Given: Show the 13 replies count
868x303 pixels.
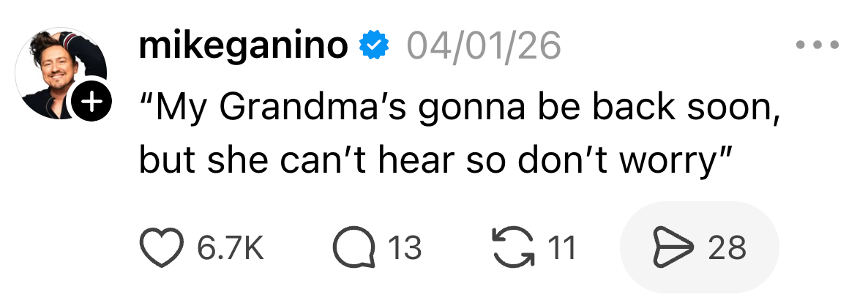Looking at the screenshot, I should 404,249.
